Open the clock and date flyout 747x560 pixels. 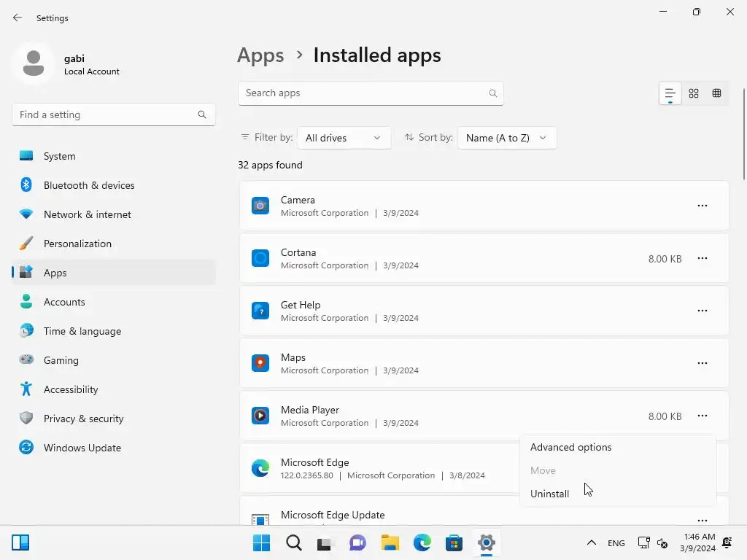tap(698, 542)
